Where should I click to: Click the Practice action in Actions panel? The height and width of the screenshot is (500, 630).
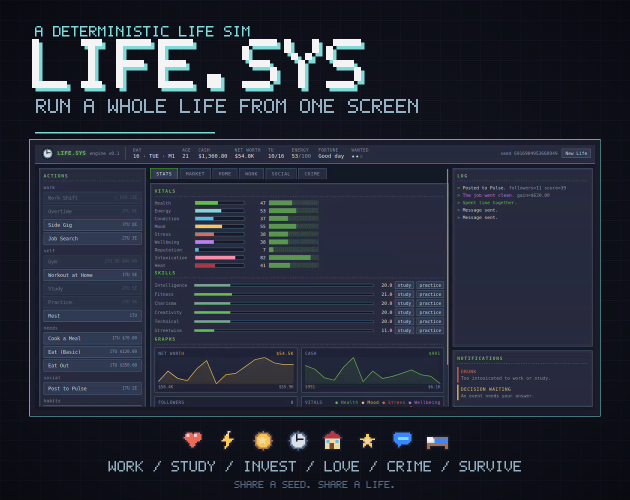coord(92,302)
